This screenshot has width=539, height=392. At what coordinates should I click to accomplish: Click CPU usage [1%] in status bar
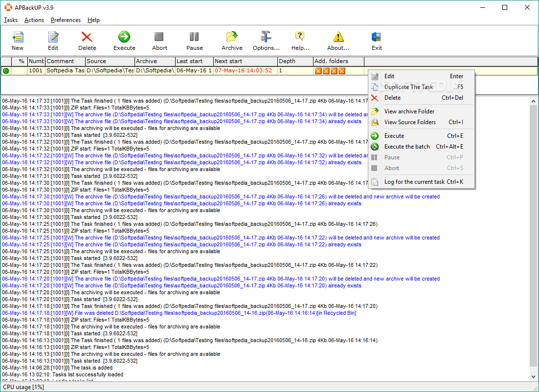point(23,387)
